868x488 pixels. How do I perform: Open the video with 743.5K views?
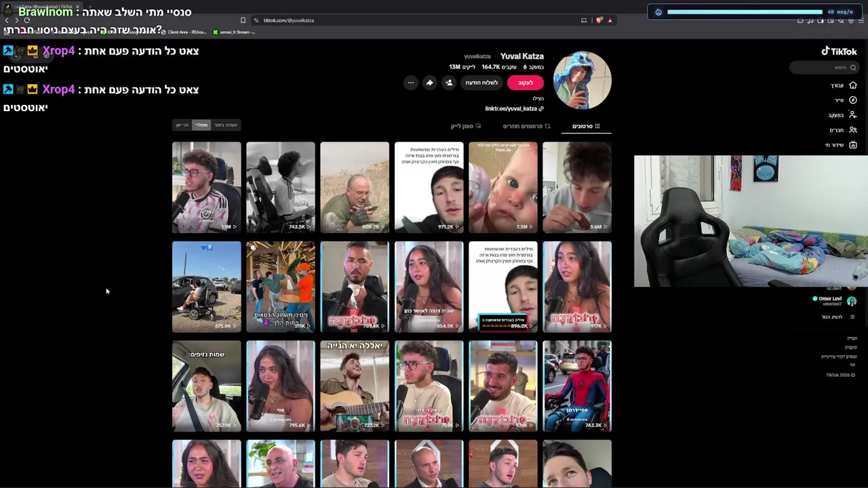point(281,187)
